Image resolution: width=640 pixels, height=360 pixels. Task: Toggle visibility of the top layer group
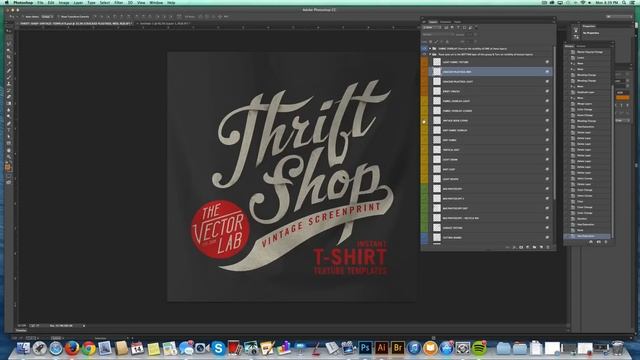[424, 49]
